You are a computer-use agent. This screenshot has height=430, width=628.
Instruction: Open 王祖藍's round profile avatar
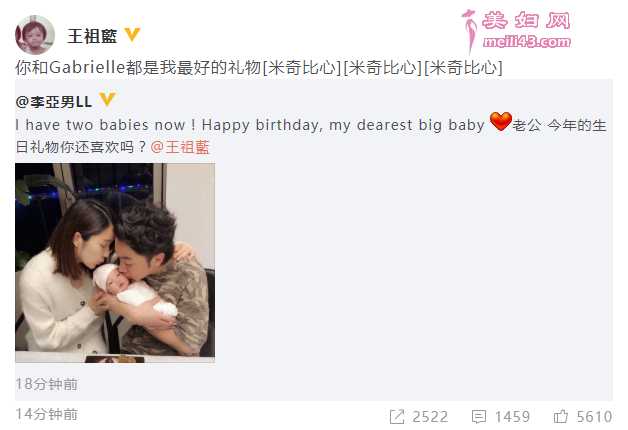point(34,35)
